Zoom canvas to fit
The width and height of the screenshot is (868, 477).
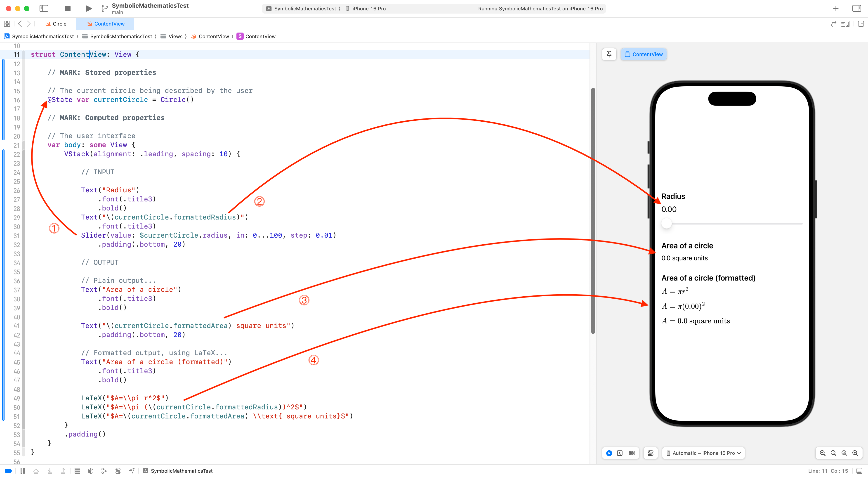844,453
